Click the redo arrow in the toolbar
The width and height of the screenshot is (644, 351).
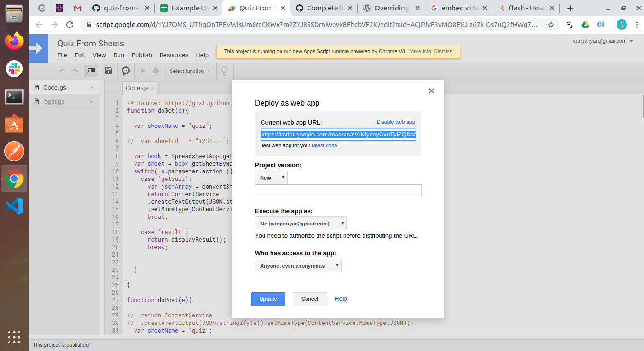point(74,71)
